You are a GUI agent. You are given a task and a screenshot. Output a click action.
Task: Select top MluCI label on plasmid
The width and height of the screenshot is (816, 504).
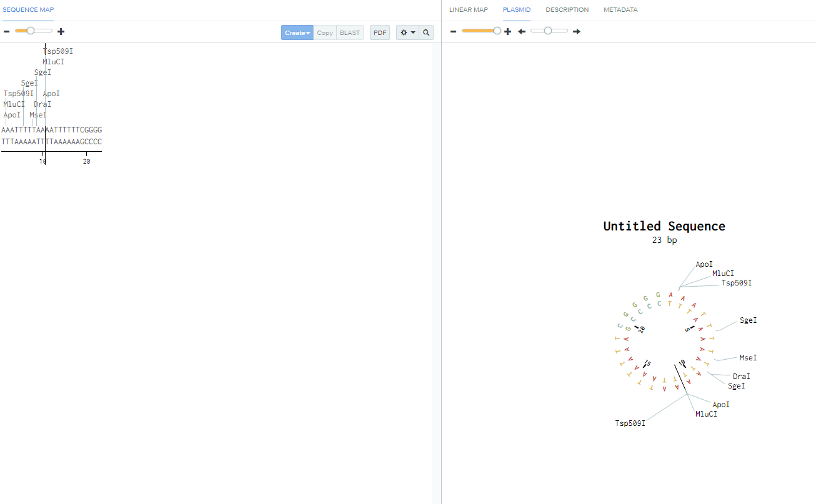tap(724, 274)
